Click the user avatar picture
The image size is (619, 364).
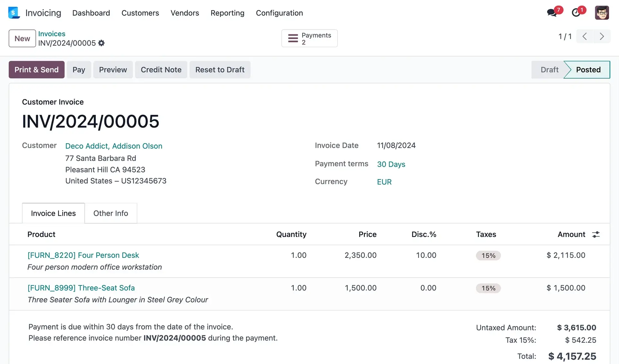[602, 13]
